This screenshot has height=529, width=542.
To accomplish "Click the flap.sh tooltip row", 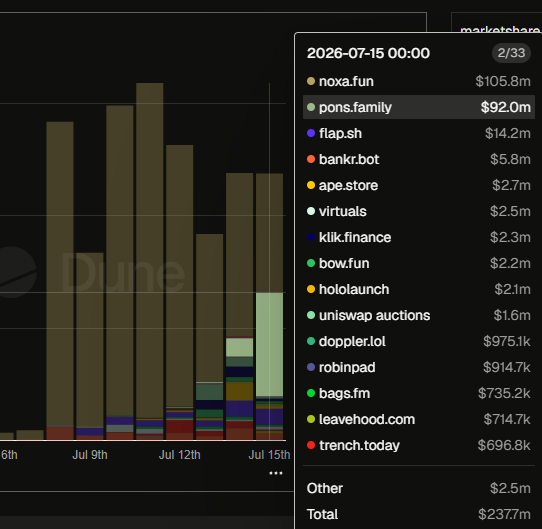I will tap(419, 133).
